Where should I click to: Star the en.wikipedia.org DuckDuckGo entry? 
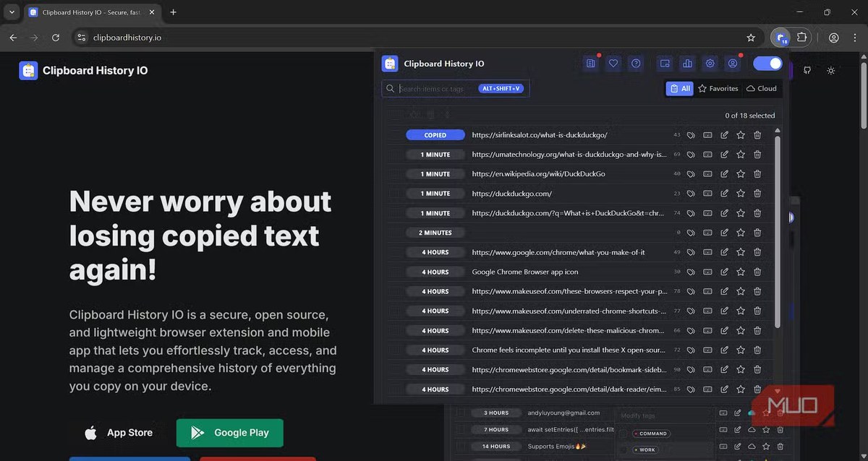tap(741, 174)
